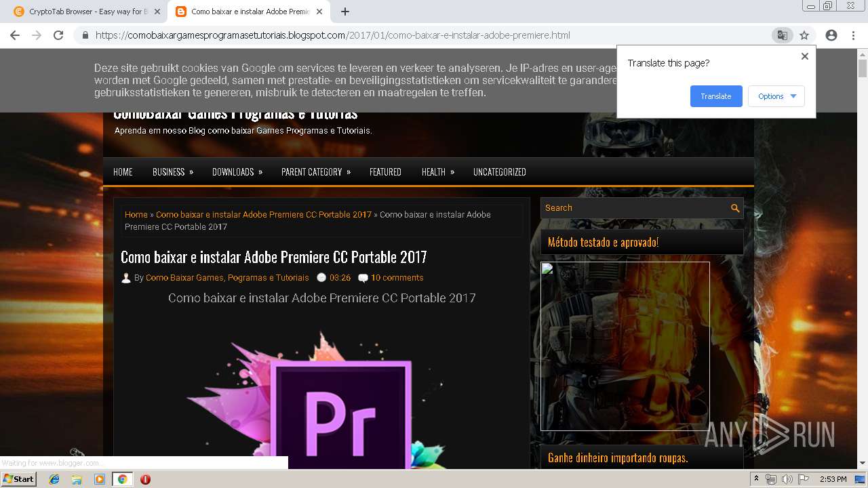868x488 pixels.
Task: Click the 03:26 post time link
Action: point(340,278)
